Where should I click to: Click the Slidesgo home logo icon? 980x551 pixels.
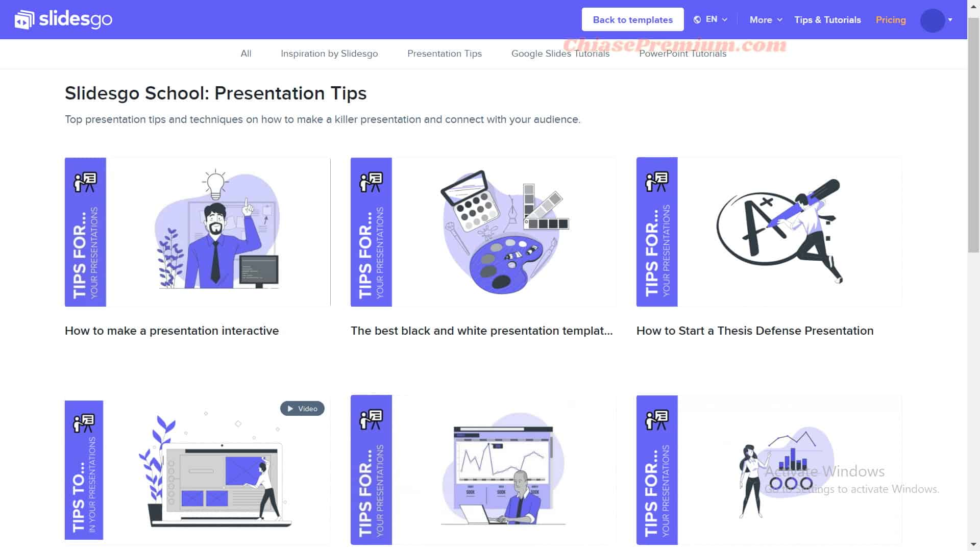(24, 19)
